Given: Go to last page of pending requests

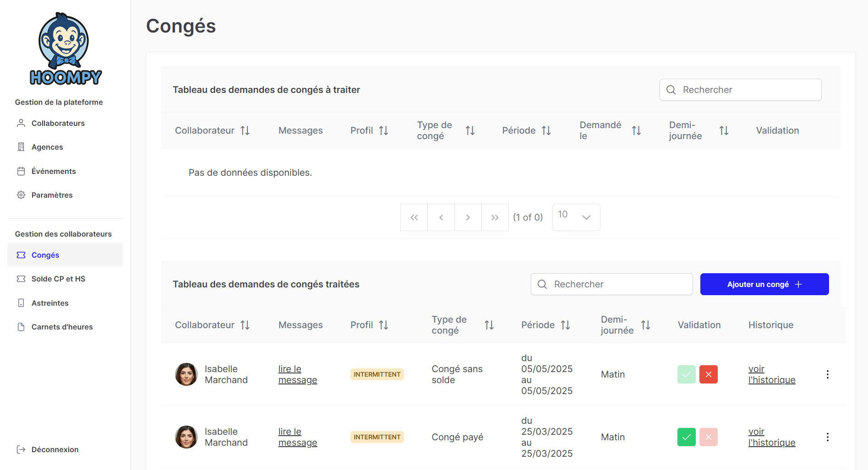Looking at the screenshot, I should [495, 217].
